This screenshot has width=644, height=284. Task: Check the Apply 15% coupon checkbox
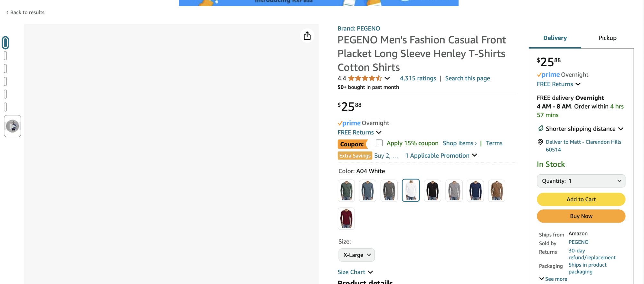point(379,143)
